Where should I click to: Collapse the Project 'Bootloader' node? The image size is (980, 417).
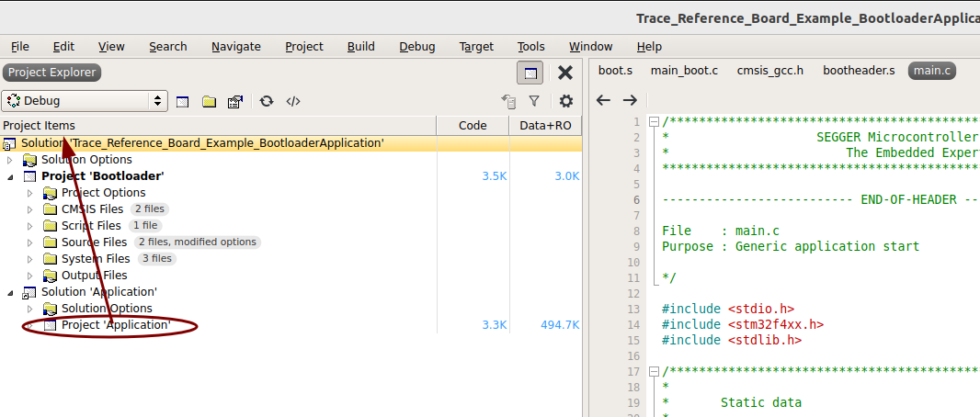coord(10,176)
